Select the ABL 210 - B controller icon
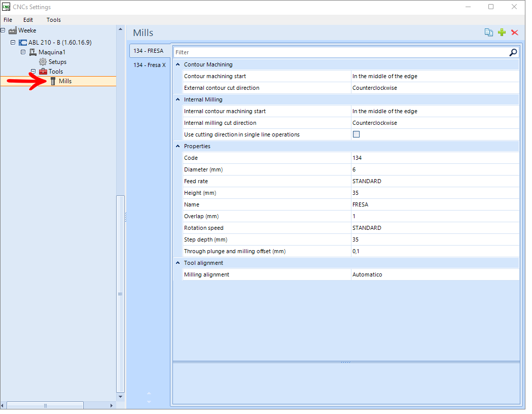 coord(23,43)
